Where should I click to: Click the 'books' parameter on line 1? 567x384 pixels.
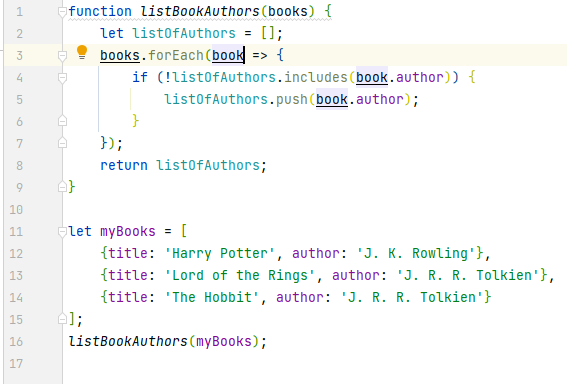tap(288, 11)
